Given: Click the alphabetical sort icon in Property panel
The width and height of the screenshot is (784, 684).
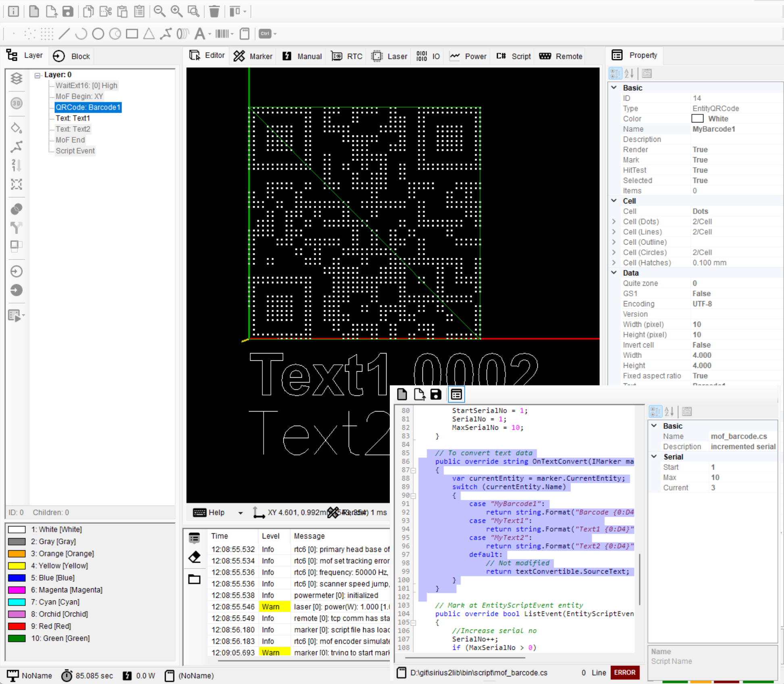Looking at the screenshot, I should pos(629,73).
